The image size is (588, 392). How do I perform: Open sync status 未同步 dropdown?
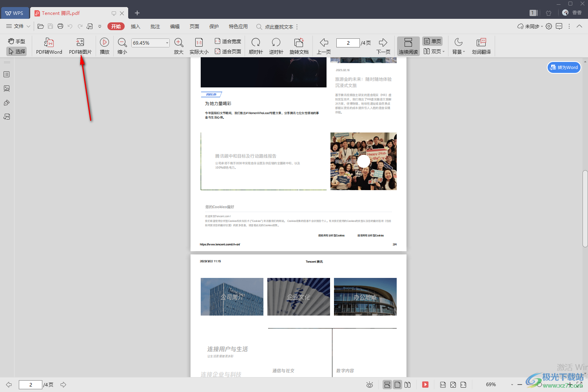[530, 26]
